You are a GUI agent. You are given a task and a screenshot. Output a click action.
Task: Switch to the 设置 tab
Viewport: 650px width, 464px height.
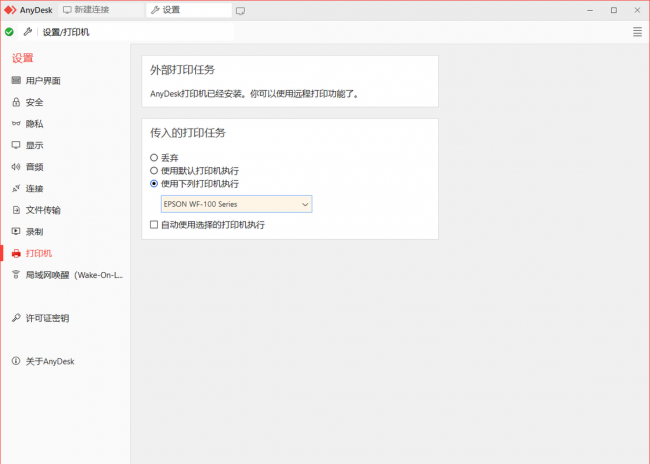point(189,10)
